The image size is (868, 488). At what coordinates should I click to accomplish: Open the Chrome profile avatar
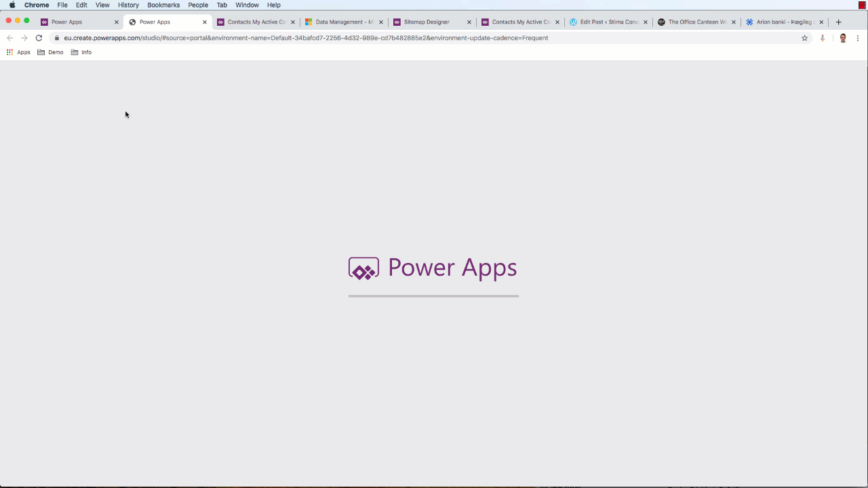pyautogui.click(x=843, y=38)
